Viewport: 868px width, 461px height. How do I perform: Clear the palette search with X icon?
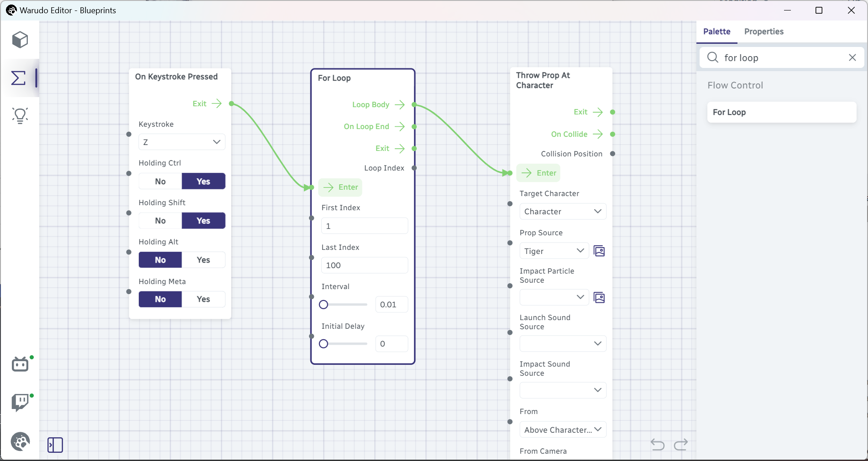(852, 57)
